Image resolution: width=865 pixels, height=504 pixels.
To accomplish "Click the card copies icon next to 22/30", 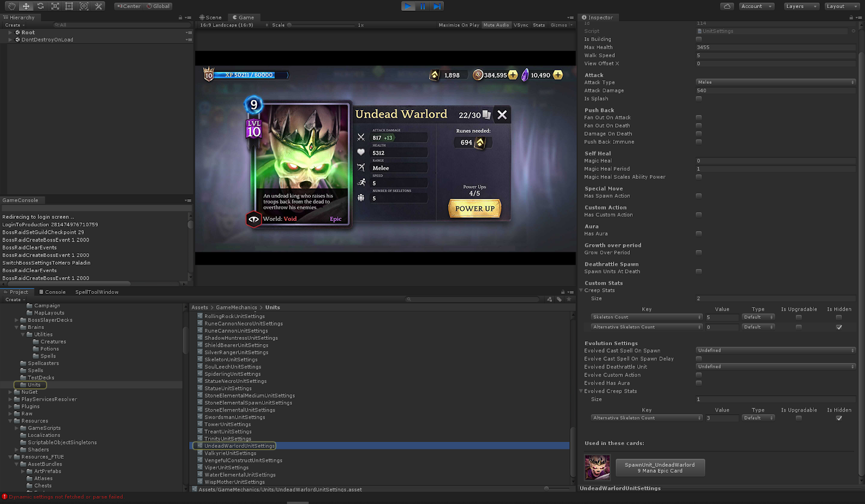I will pos(487,115).
